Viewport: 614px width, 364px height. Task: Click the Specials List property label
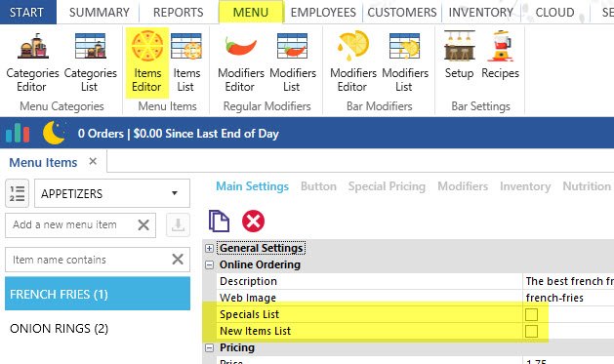pyautogui.click(x=249, y=314)
